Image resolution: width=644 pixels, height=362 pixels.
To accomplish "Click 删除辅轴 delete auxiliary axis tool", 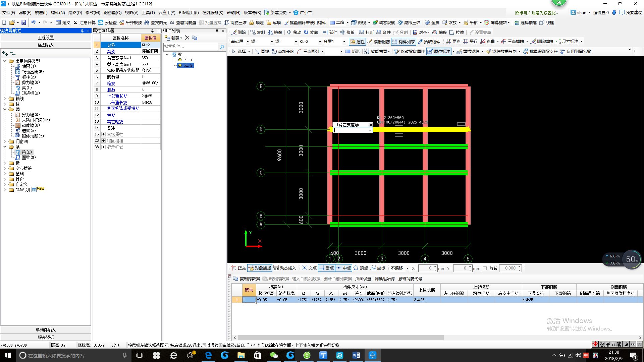I will [x=542, y=42].
